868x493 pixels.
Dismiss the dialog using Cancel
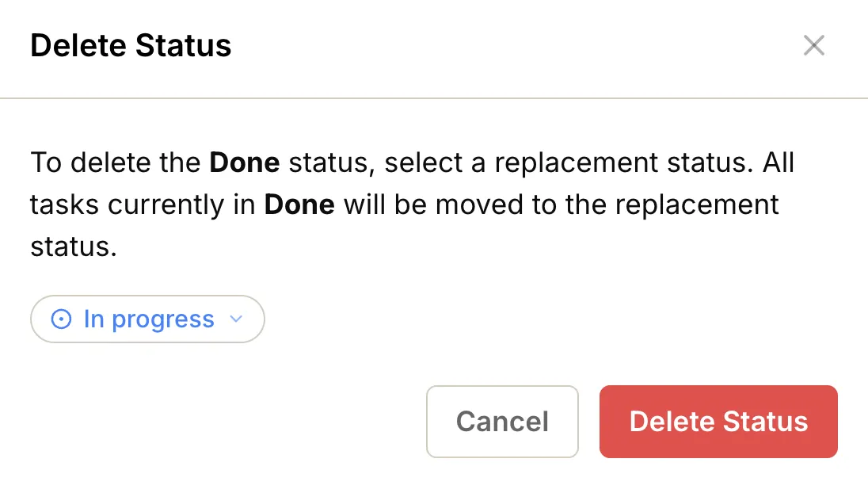(x=502, y=422)
